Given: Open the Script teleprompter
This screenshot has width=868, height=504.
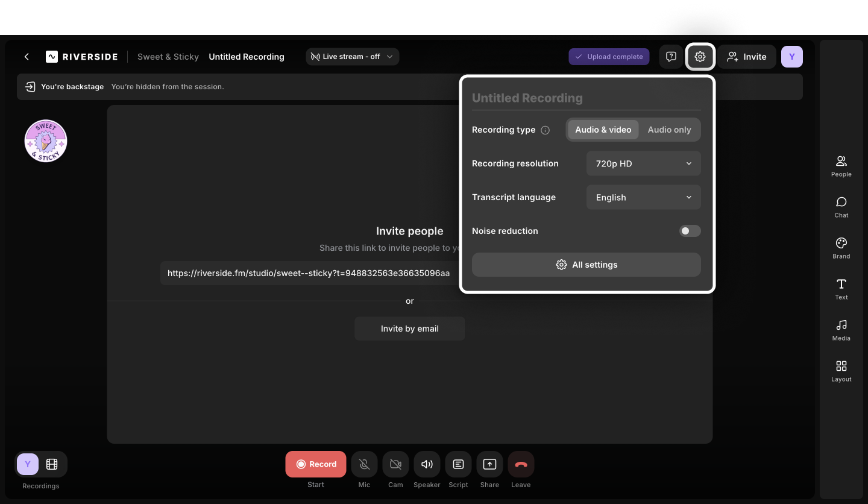Looking at the screenshot, I should (x=458, y=464).
